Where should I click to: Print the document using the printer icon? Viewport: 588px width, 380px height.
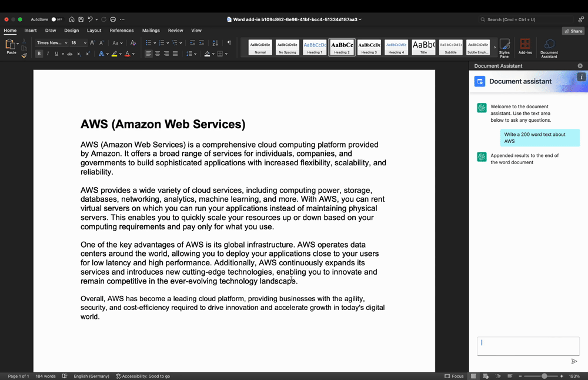[113, 19]
